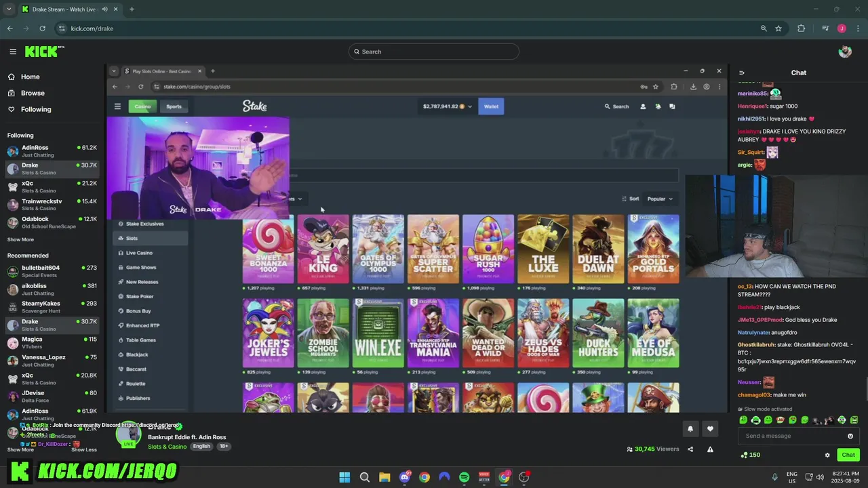
Task: Bookmark kick.com page with star icon
Action: point(778,28)
